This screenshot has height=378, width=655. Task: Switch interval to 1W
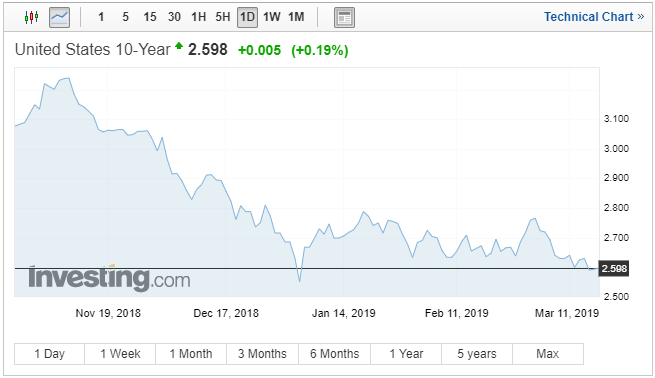tap(272, 17)
